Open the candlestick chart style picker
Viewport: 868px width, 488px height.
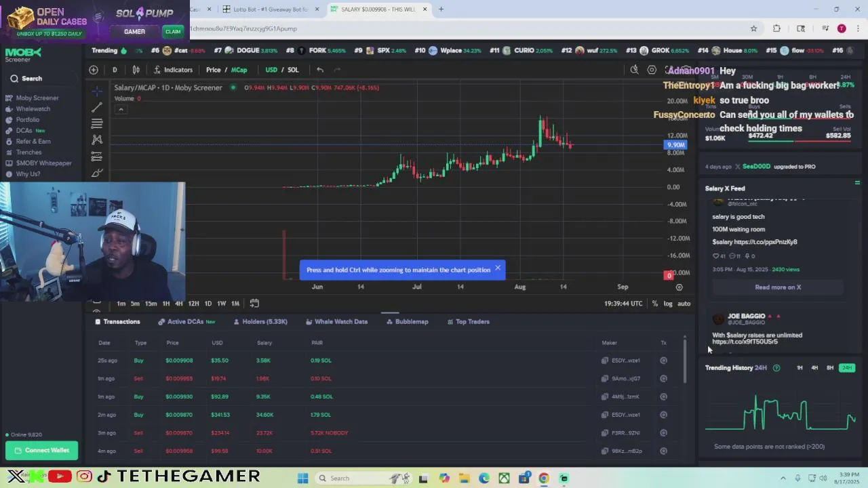point(136,70)
